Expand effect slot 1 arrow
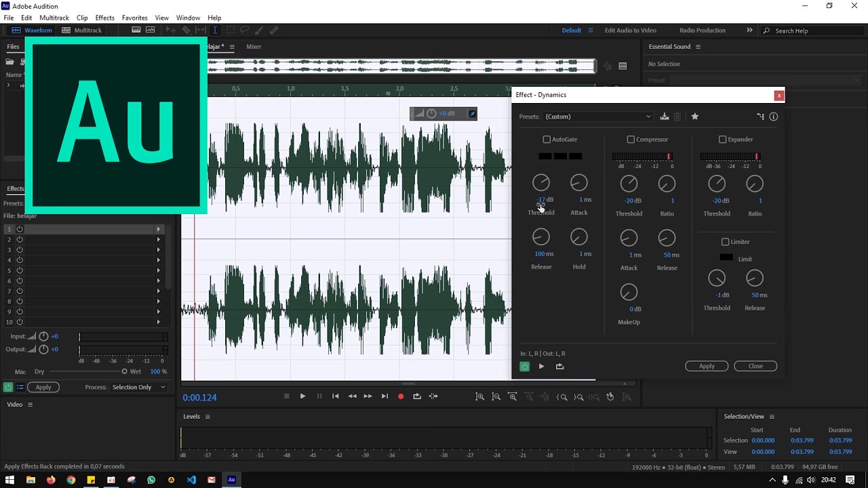 point(159,229)
